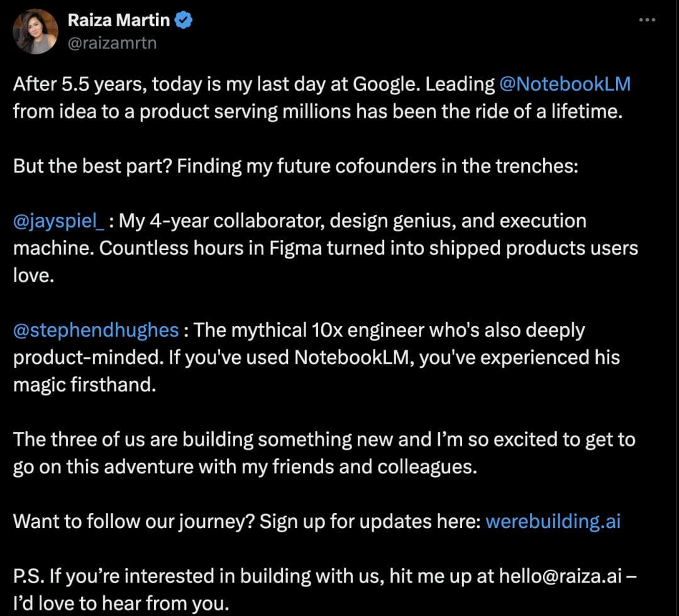Click the 'I'd love to hear from you' line

point(119,604)
